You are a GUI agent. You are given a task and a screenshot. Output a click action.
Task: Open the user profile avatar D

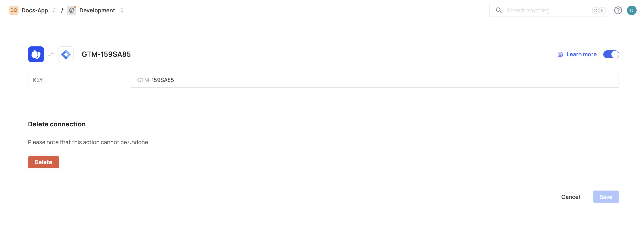pyautogui.click(x=631, y=10)
